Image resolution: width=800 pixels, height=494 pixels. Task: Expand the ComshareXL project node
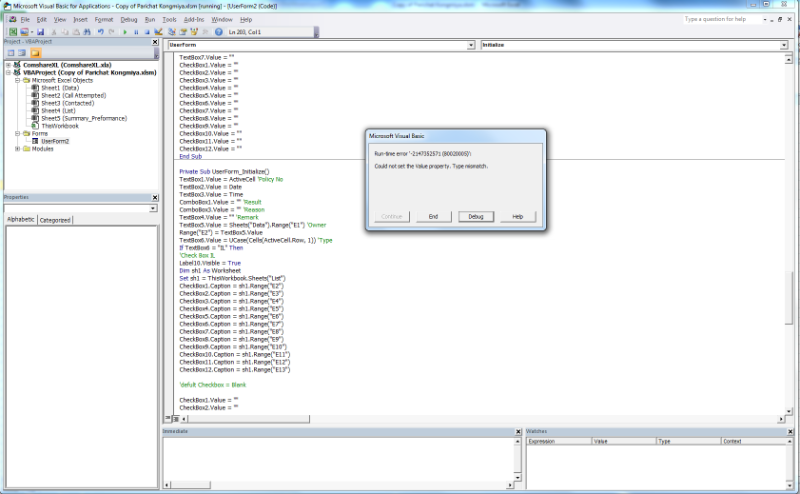[x=8, y=64]
